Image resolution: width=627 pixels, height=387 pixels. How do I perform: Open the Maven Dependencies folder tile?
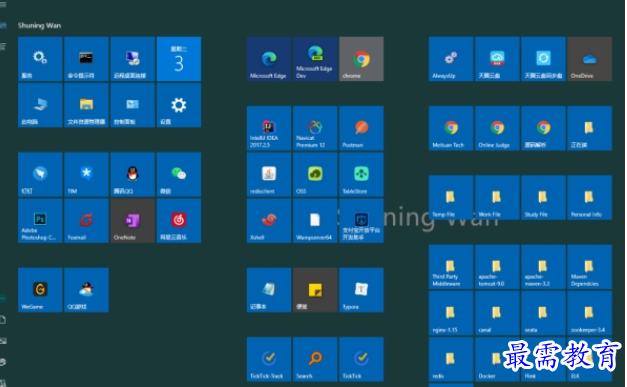click(x=589, y=267)
